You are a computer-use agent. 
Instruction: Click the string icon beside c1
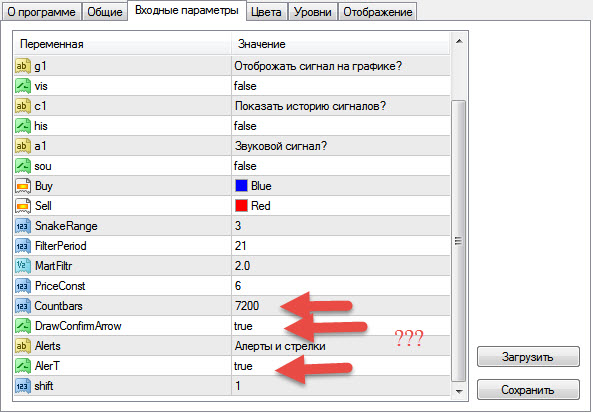[x=23, y=106]
